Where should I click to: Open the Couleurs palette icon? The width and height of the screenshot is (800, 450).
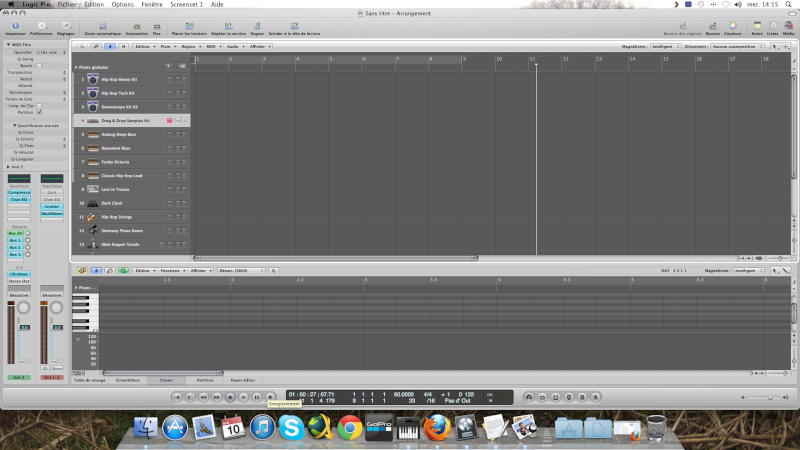click(x=733, y=26)
